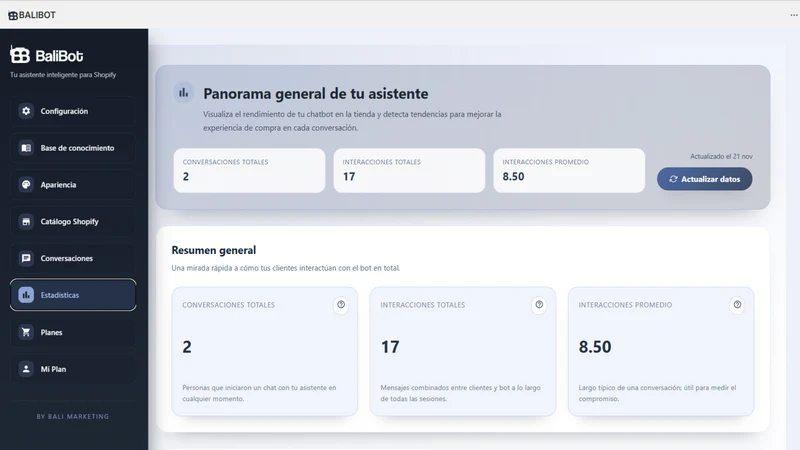Click the Panorama general de tu asistente heading

point(316,93)
